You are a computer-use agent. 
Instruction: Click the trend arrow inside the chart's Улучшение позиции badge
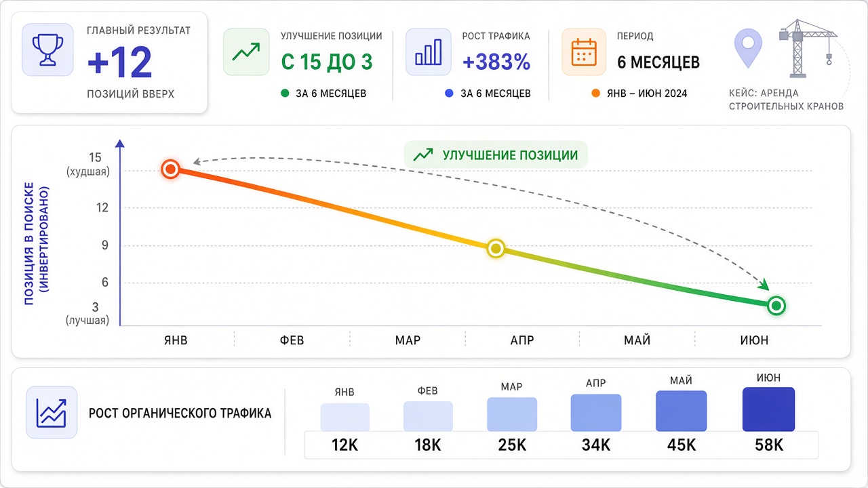[x=422, y=155]
